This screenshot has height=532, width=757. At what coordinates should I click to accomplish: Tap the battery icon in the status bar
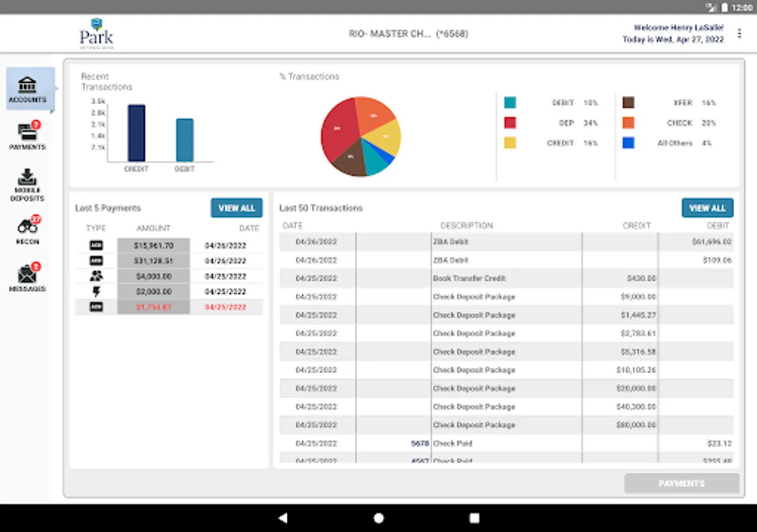click(x=724, y=7)
